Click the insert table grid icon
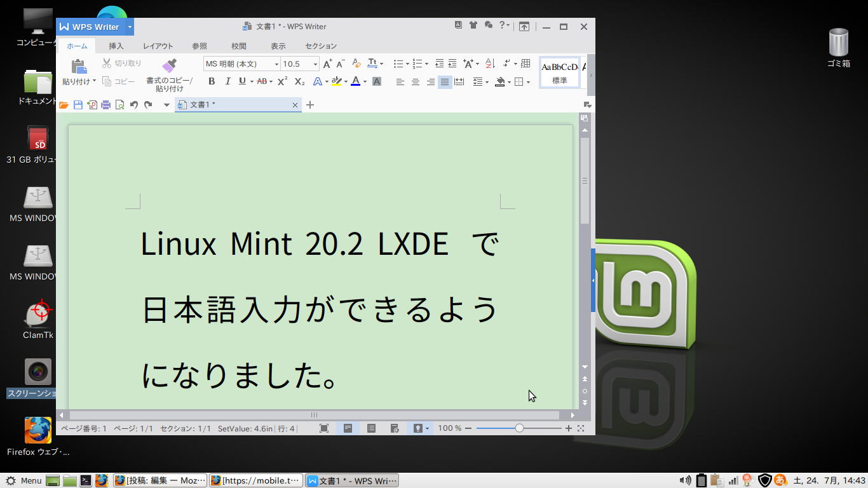Image resolution: width=868 pixels, height=488 pixels. (526, 64)
